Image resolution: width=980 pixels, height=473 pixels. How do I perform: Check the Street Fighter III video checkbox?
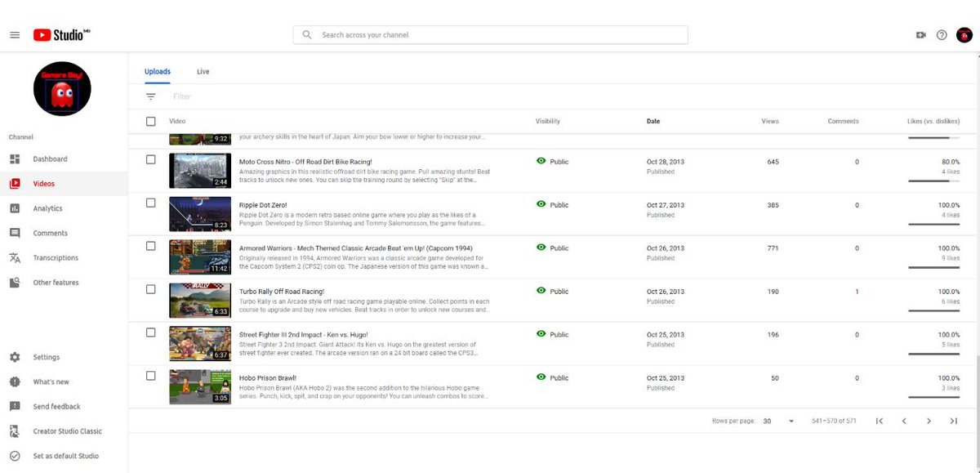[x=150, y=332]
